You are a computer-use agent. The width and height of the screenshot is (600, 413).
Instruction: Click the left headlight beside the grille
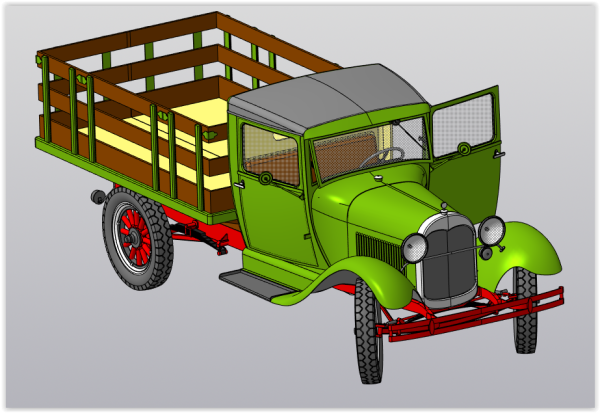pyautogui.click(x=414, y=247)
